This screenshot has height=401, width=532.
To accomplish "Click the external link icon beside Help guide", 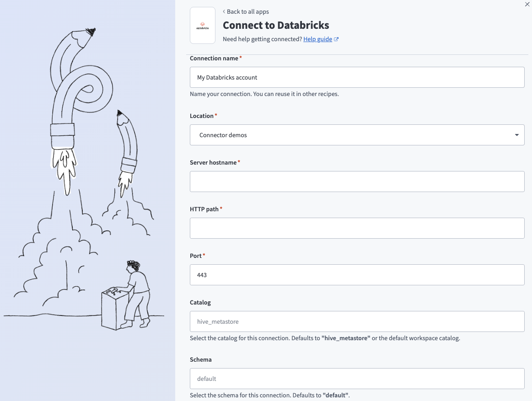I will pos(336,39).
